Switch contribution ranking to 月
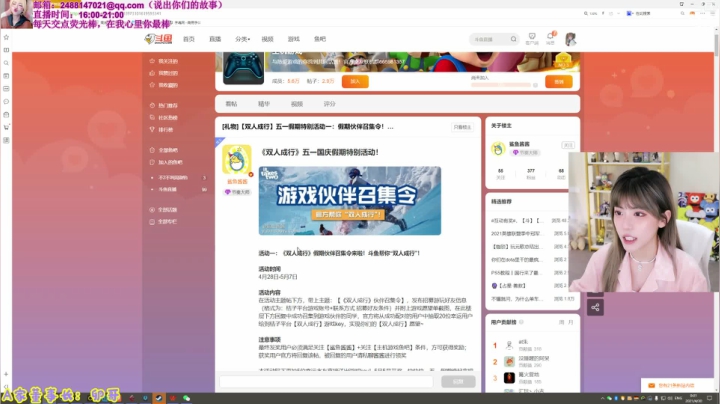720x404 pixels. [x=570, y=322]
